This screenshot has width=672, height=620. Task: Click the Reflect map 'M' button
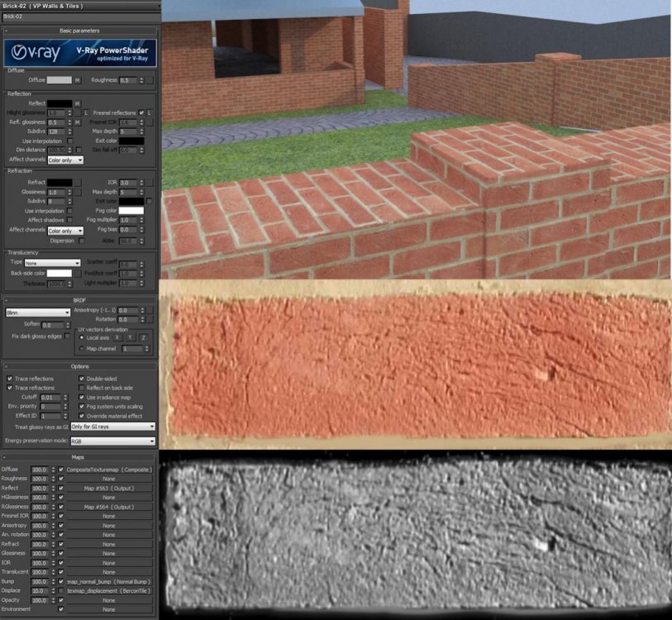click(x=78, y=103)
